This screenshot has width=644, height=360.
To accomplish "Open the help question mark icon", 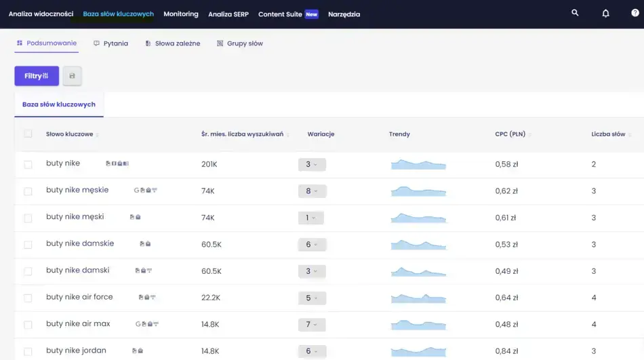I will point(636,14).
